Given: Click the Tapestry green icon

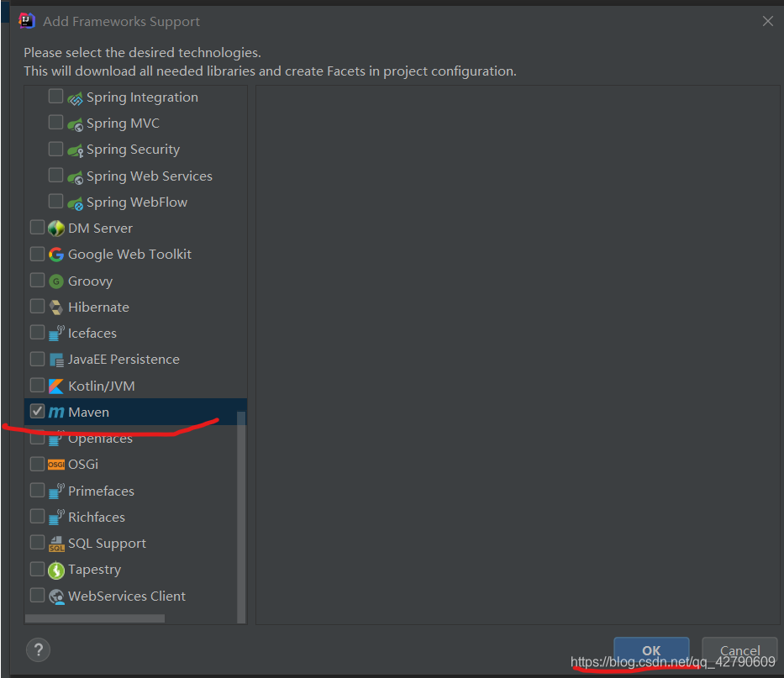Looking at the screenshot, I should (x=56, y=570).
